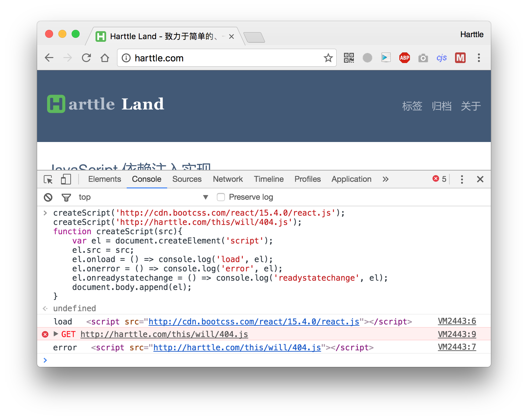Image resolution: width=528 pixels, height=420 pixels.
Task: Click 'function createScript(src){' code line
Action: point(118,231)
